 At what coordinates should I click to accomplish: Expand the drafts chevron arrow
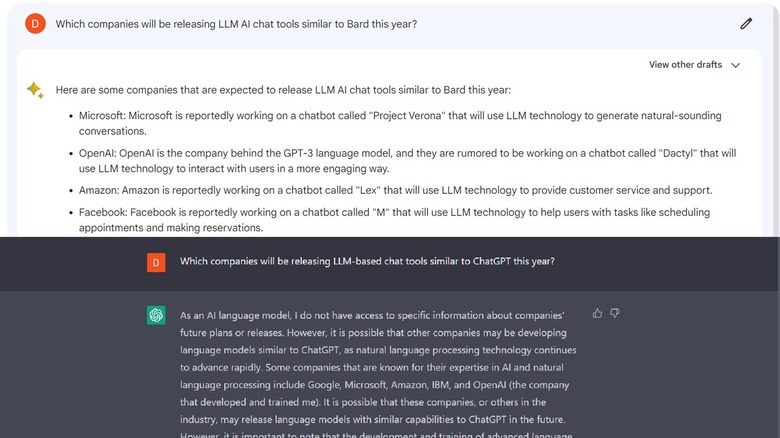pyautogui.click(x=736, y=65)
